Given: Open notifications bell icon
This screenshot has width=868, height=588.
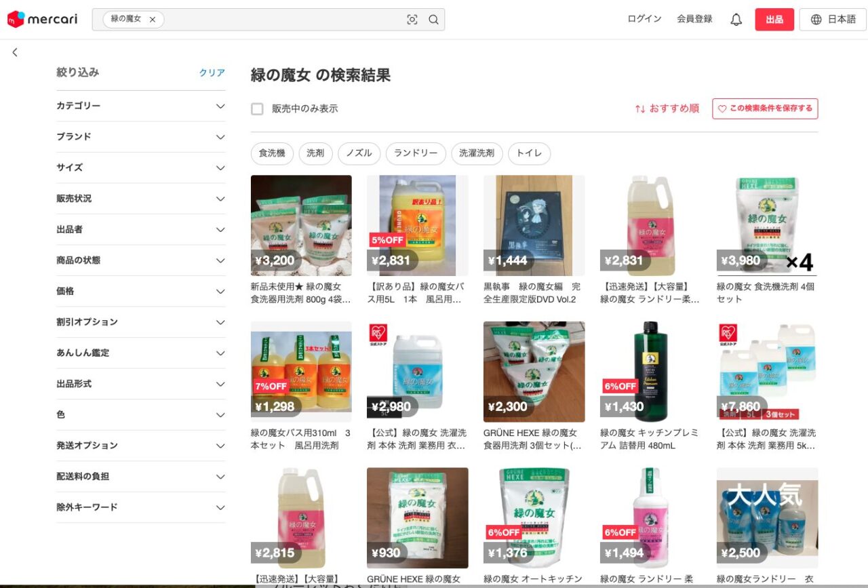Looking at the screenshot, I should click(736, 20).
